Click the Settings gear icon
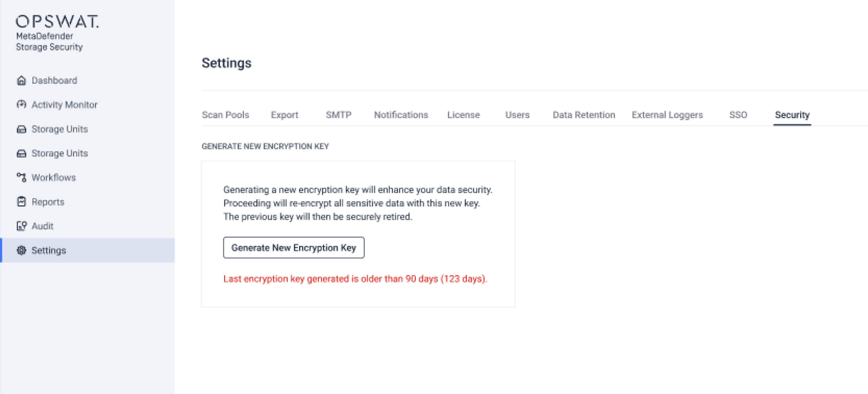 [x=22, y=250]
